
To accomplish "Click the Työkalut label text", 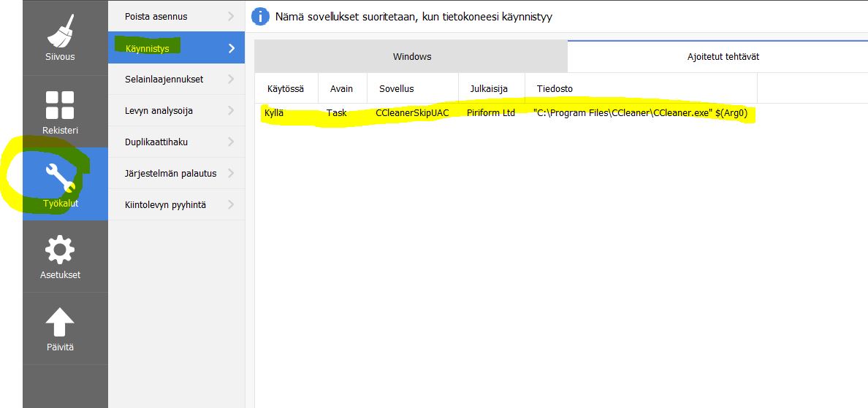I will click(x=61, y=204).
